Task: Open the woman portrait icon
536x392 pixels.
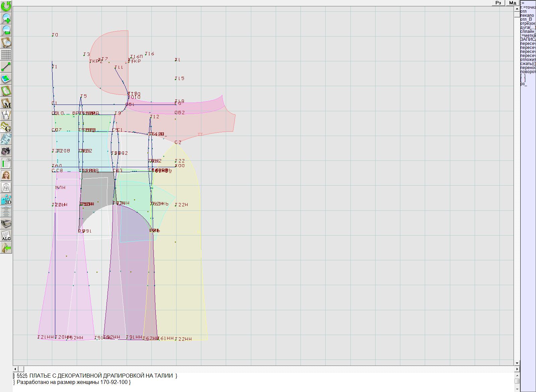Action: pyautogui.click(x=6, y=175)
